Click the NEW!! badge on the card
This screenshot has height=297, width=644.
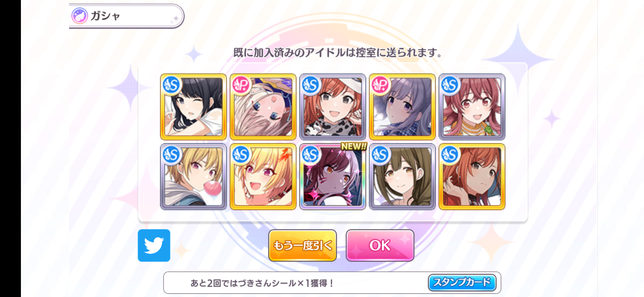[x=354, y=146]
